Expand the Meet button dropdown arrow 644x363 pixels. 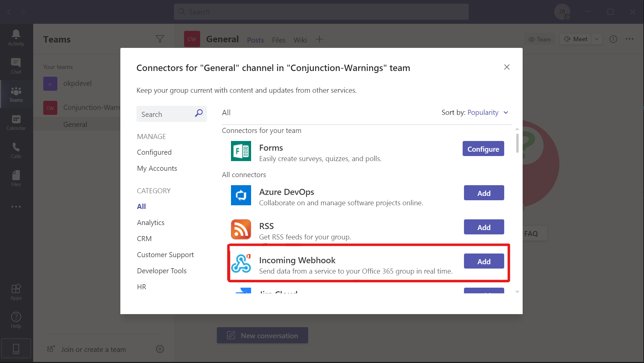[597, 39]
